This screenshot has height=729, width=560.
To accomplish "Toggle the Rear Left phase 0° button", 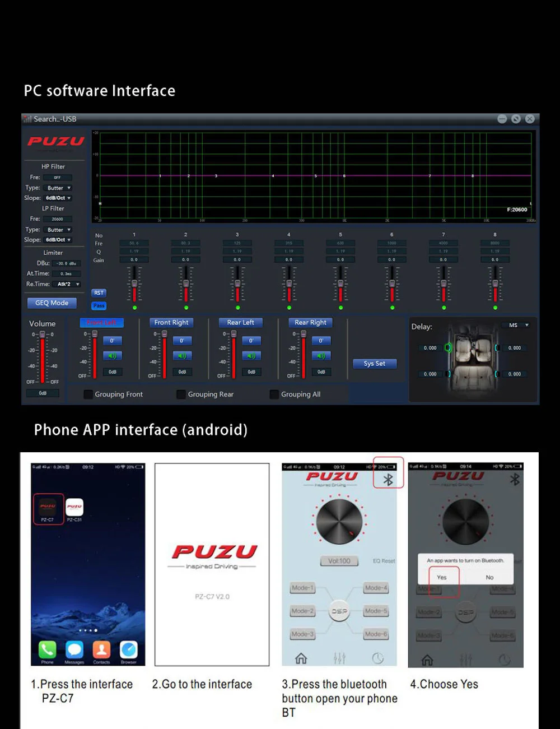I will [251, 341].
